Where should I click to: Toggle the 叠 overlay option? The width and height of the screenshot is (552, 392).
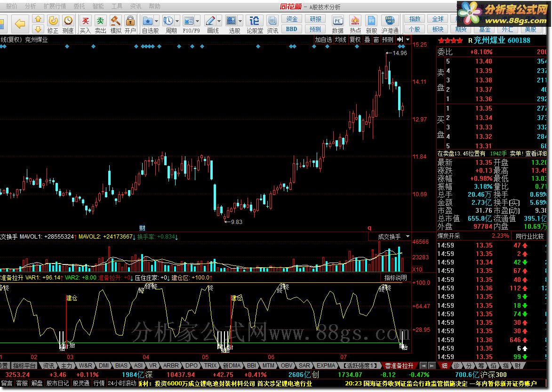(367, 40)
